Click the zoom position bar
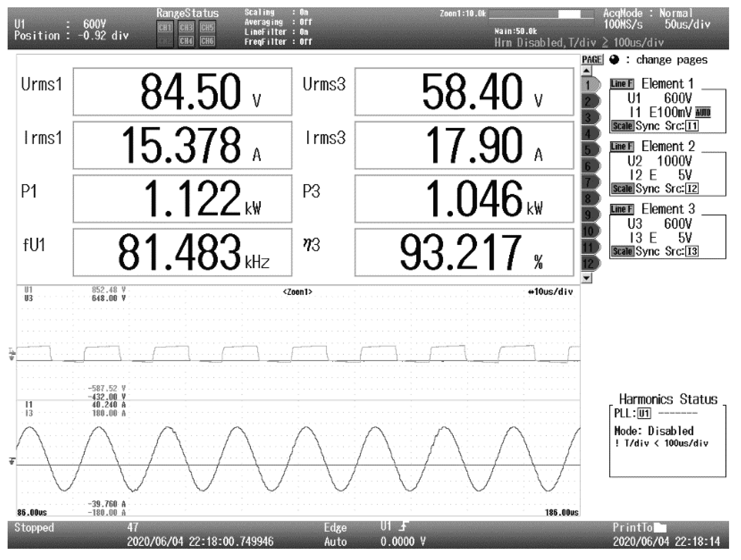 [x=541, y=14]
